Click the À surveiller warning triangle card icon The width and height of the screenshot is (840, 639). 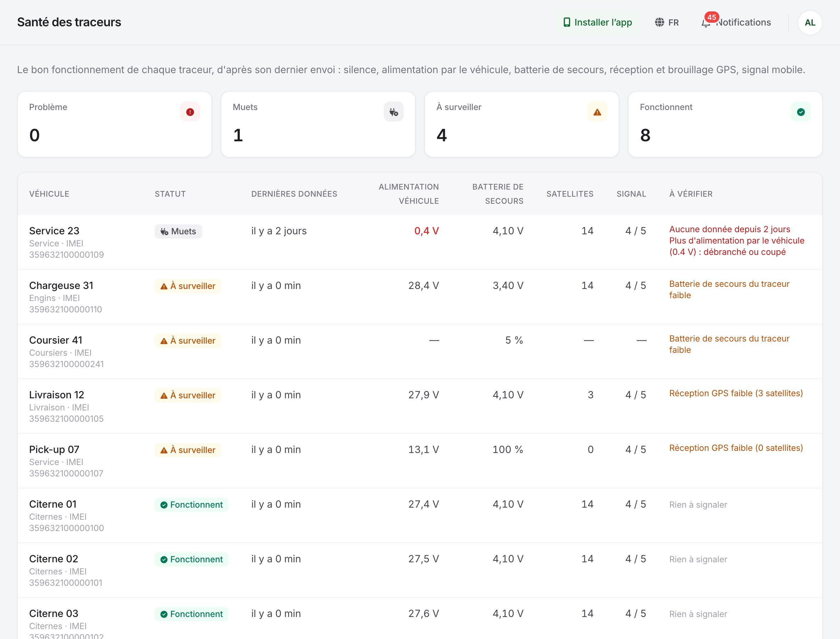[x=597, y=112]
